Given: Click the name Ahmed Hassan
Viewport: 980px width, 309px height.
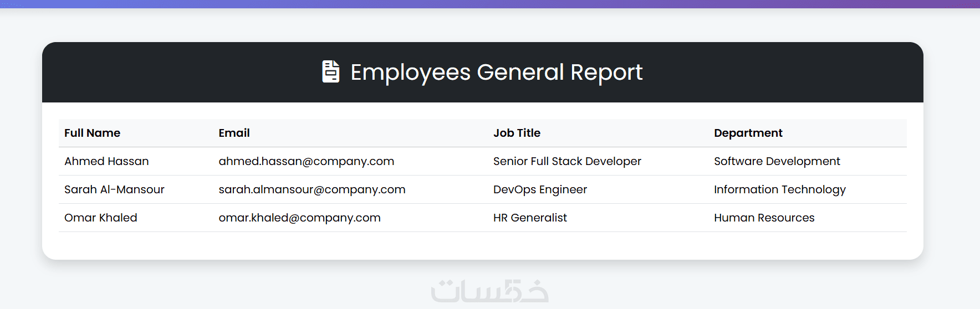Looking at the screenshot, I should [x=106, y=161].
